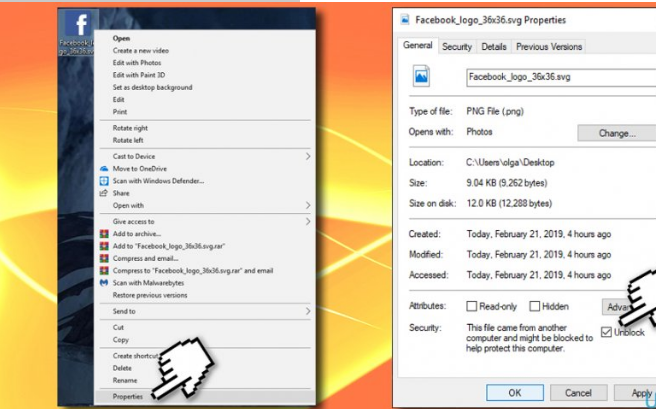656x409 pixels.
Task: Expand Open with submenu arrow
Action: pos(308,205)
